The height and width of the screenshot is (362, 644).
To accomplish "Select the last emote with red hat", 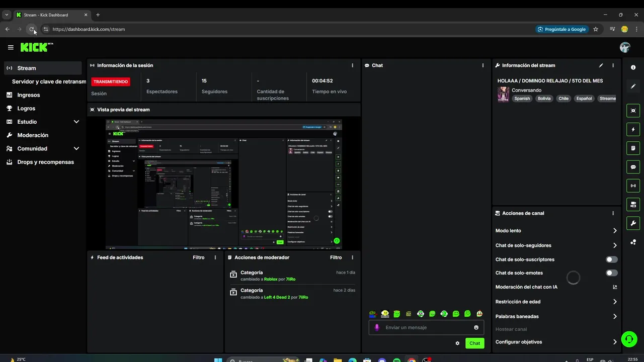I will click(x=479, y=314).
